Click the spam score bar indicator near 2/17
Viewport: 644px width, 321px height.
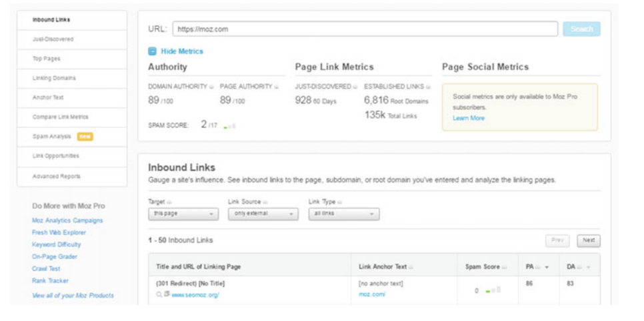pos(229,127)
